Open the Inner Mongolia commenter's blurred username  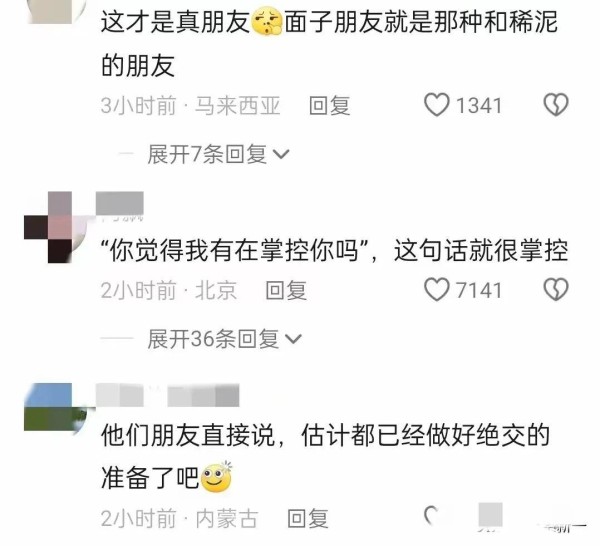click(167, 395)
